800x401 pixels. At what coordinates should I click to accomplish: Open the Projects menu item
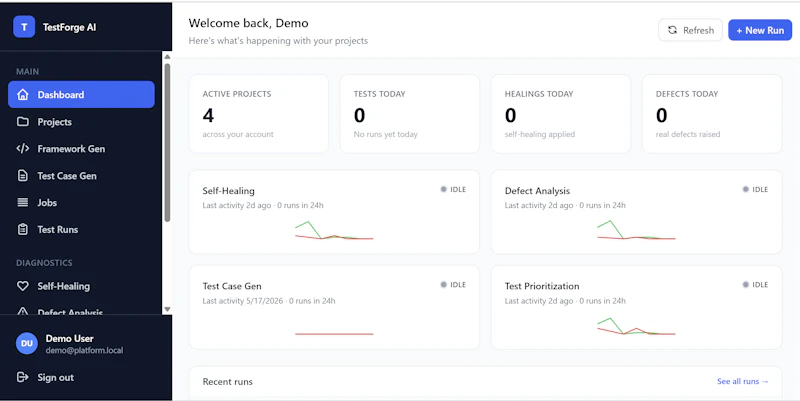(81, 121)
